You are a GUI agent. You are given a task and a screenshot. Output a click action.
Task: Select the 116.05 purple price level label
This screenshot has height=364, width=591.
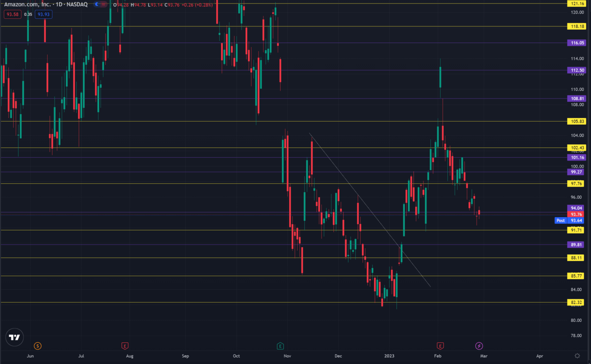pyautogui.click(x=577, y=43)
